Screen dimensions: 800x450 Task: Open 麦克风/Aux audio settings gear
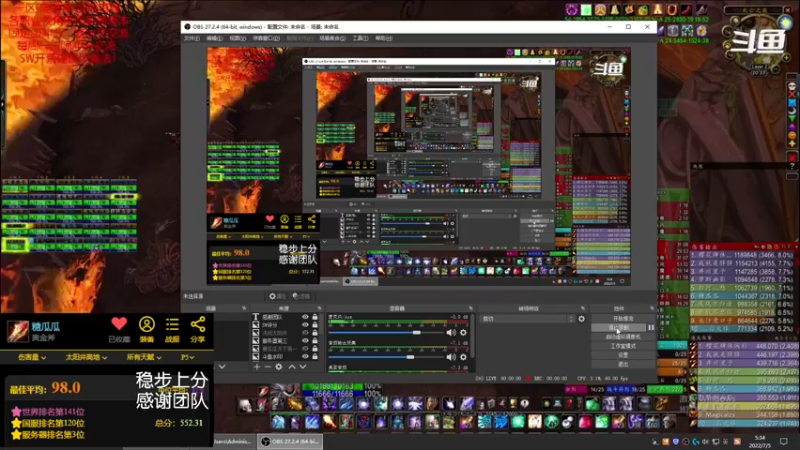point(463,333)
